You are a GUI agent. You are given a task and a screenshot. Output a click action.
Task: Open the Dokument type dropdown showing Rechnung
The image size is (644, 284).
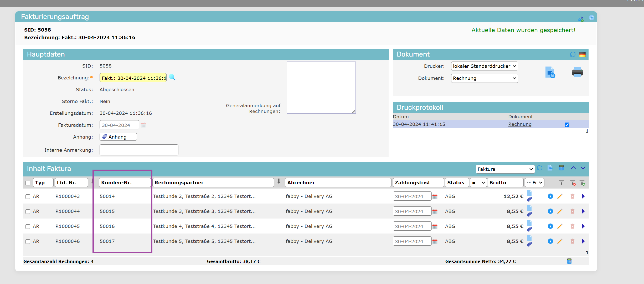tap(484, 78)
